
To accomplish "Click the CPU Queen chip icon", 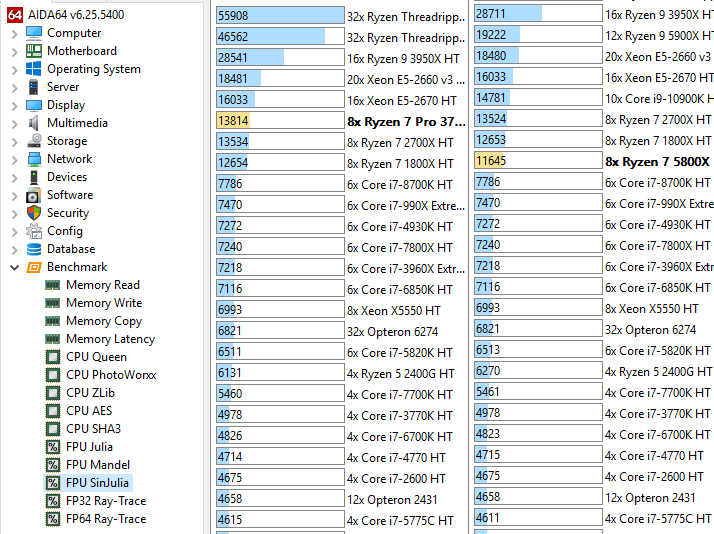I will (x=53, y=357).
